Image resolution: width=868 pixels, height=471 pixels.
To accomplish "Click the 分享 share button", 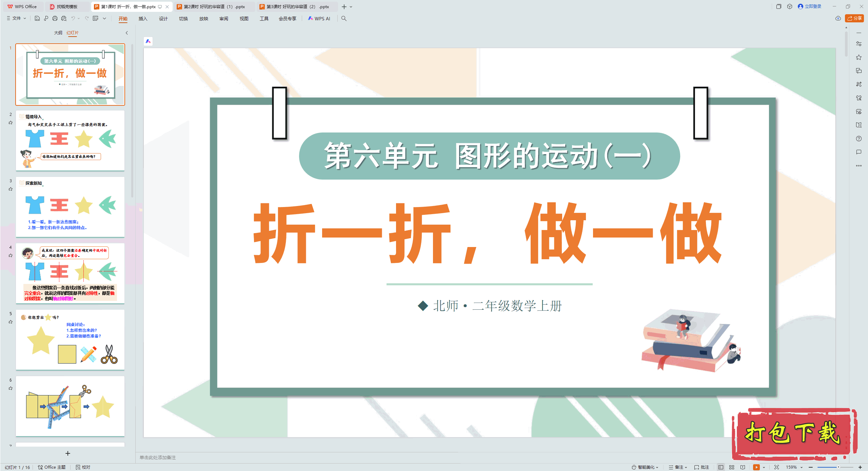I will pos(854,18).
